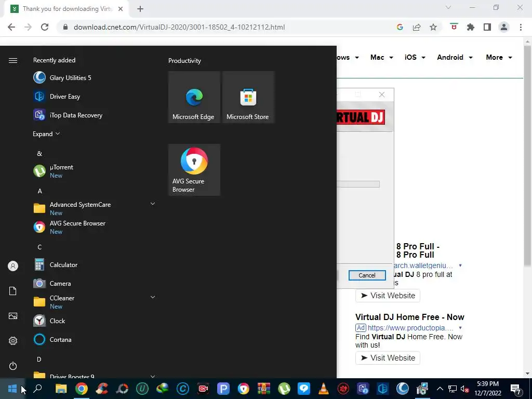532x399 pixels.
Task: Cancel the VirtualDJ installer dialog
Action: pyautogui.click(x=367, y=275)
